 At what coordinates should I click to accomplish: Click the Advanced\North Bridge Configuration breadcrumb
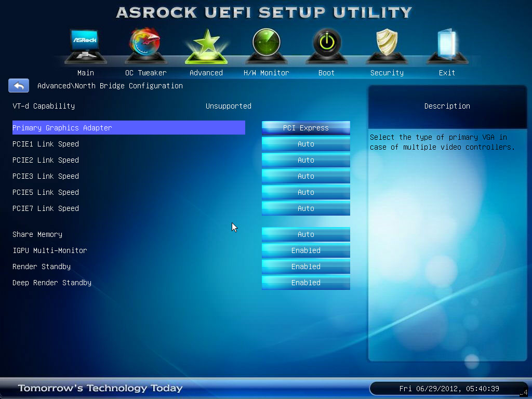[x=110, y=86]
